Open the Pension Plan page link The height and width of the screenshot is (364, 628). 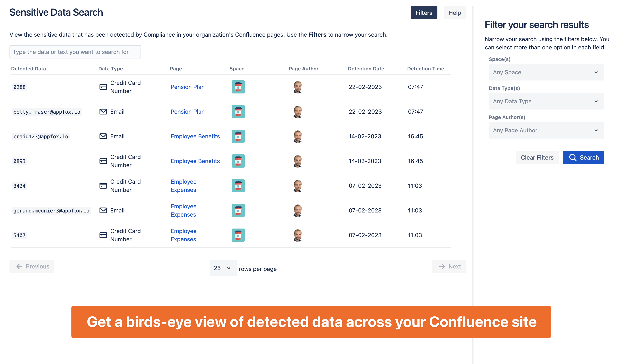[x=187, y=87]
